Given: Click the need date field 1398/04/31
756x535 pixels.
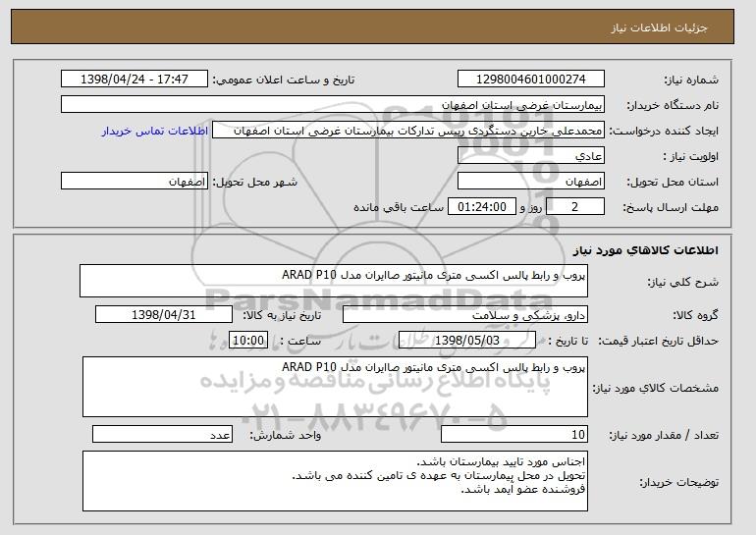Looking at the screenshot, I should point(164,315).
